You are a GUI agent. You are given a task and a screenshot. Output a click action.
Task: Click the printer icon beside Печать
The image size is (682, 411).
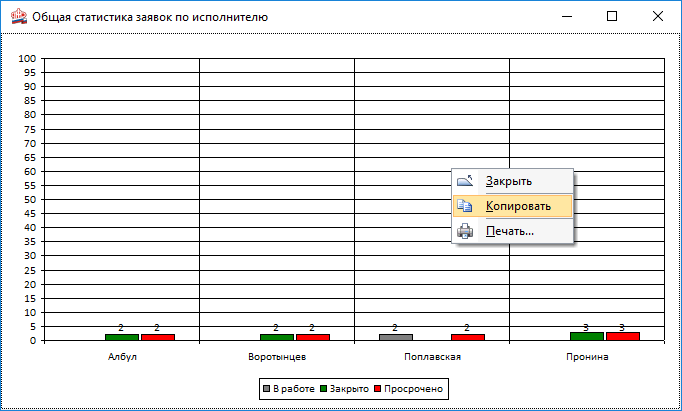pyautogui.click(x=465, y=231)
